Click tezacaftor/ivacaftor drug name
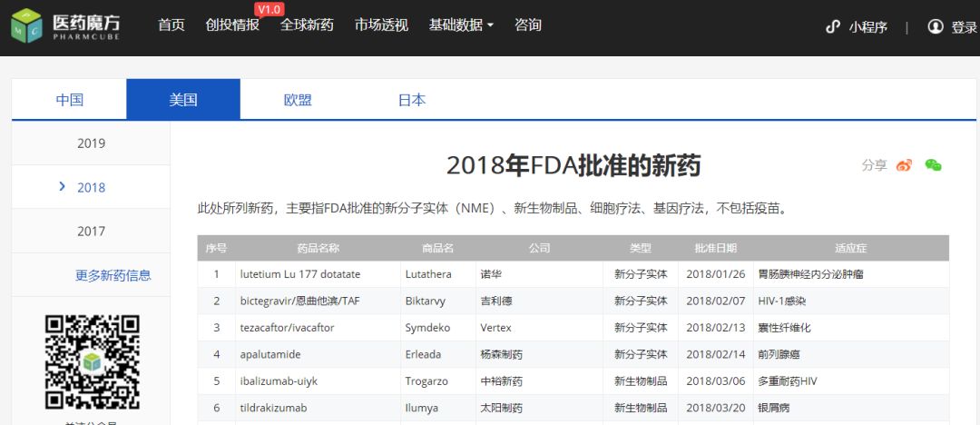 pyautogui.click(x=288, y=328)
